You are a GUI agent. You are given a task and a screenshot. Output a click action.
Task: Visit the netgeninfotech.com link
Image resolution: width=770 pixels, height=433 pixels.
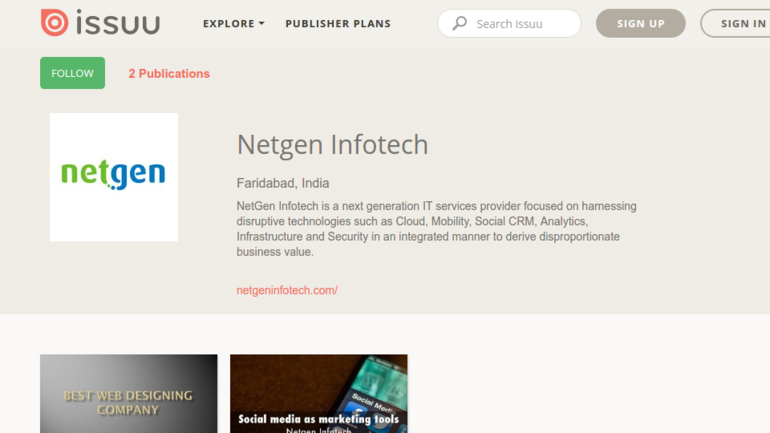pyautogui.click(x=287, y=290)
